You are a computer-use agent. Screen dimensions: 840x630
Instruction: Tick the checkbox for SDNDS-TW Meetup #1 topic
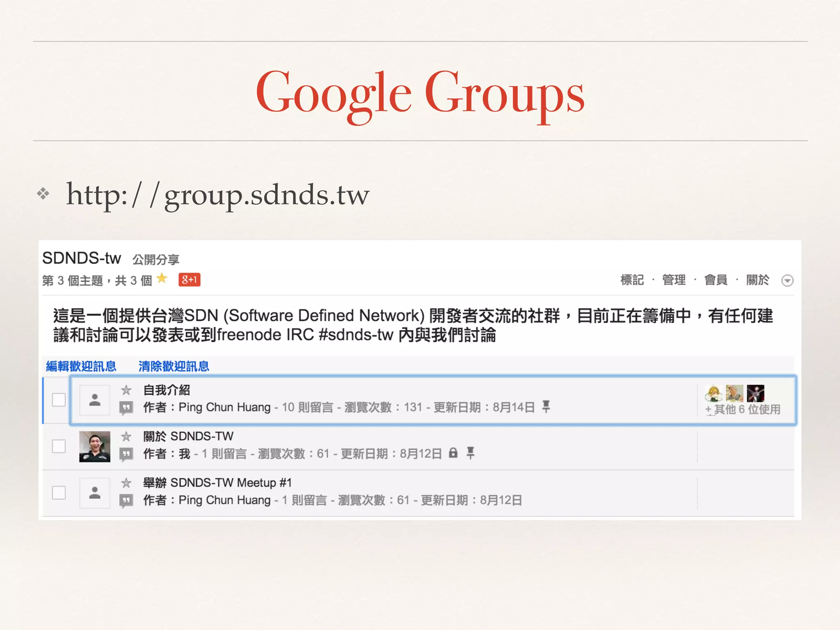59,493
